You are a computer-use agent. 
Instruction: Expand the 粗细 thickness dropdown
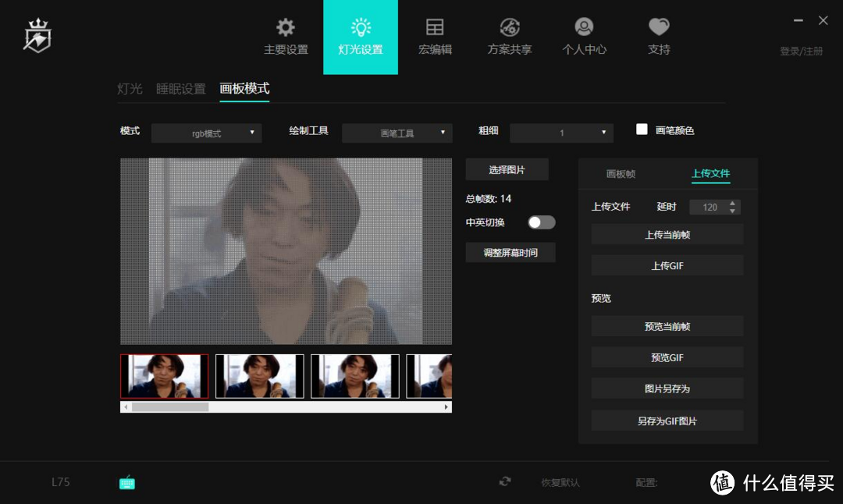point(561,133)
